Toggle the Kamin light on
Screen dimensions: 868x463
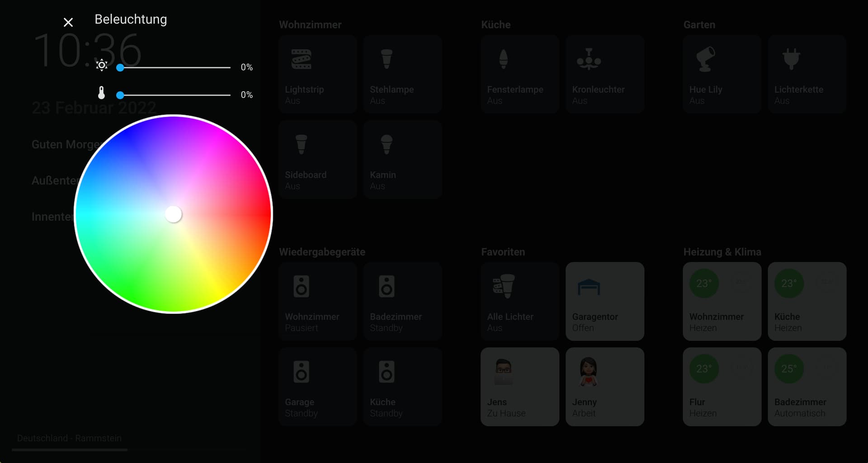(402, 159)
